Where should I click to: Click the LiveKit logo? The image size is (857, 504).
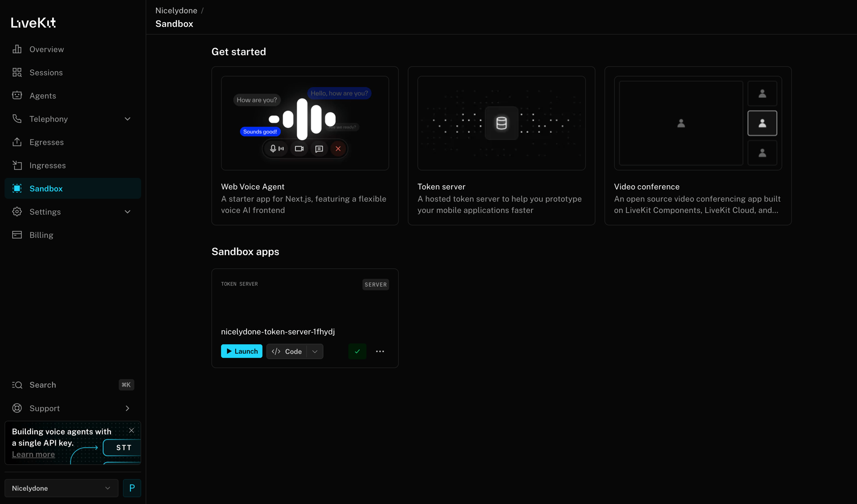(33, 22)
